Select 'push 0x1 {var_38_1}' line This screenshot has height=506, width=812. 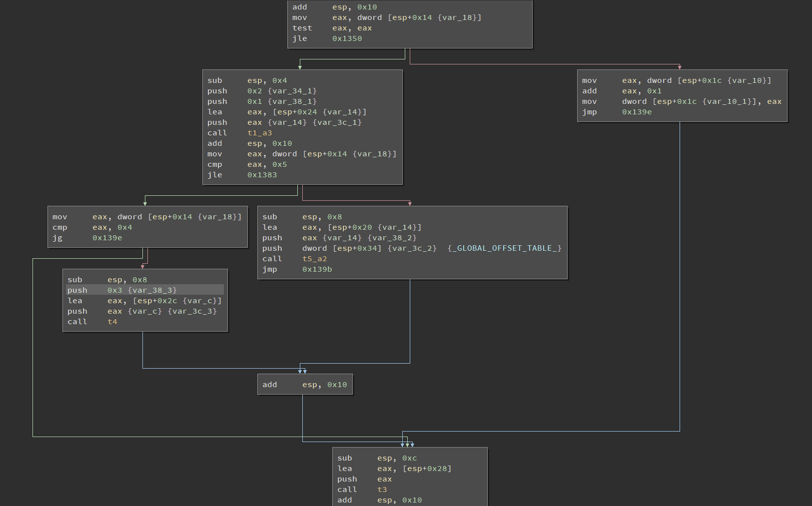(262, 101)
